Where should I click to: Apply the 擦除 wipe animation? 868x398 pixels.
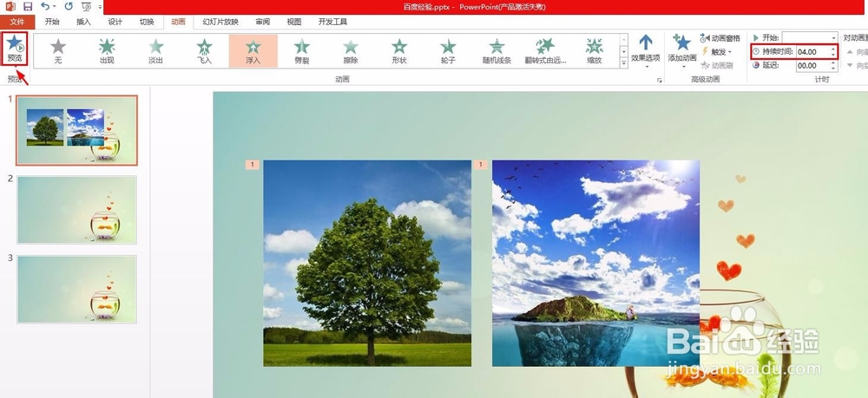(351, 51)
